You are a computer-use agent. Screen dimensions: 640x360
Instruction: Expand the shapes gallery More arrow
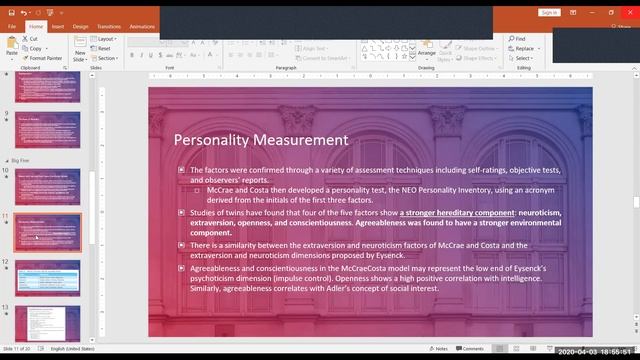(x=412, y=57)
